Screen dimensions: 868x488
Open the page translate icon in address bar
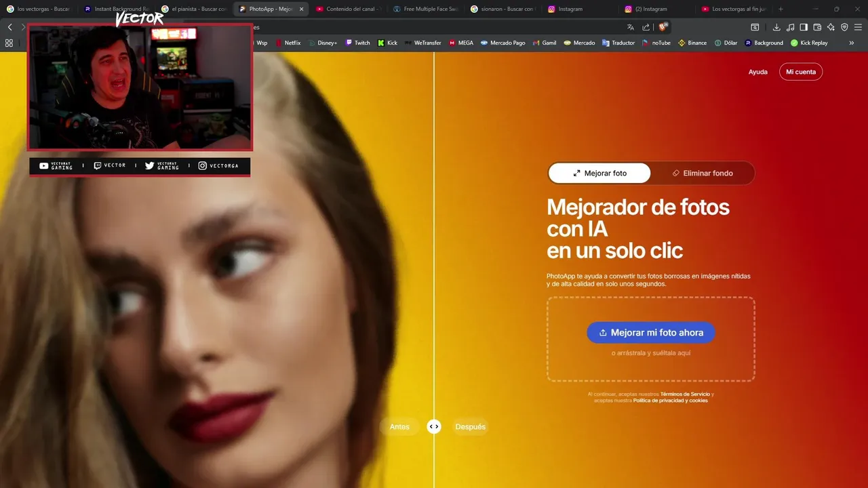pyautogui.click(x=631, y=27)
